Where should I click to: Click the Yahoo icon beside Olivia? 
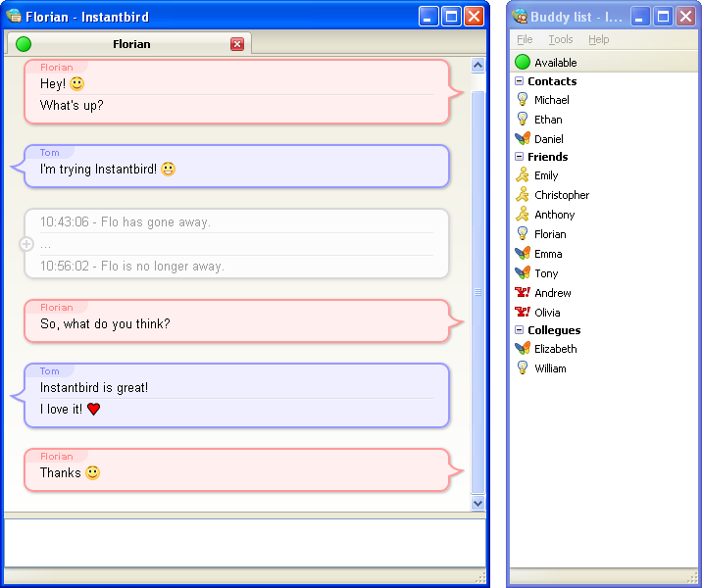tap(523, 313)
